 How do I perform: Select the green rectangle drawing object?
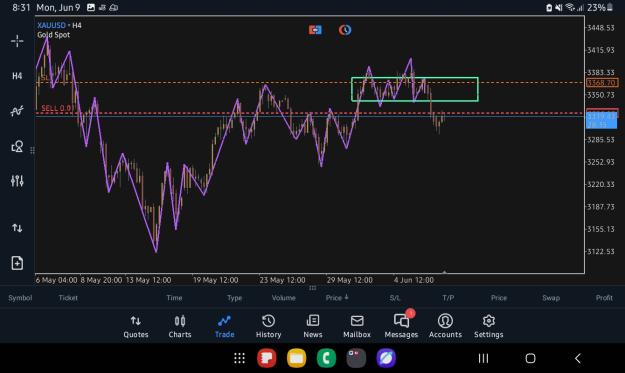(415, 89)
